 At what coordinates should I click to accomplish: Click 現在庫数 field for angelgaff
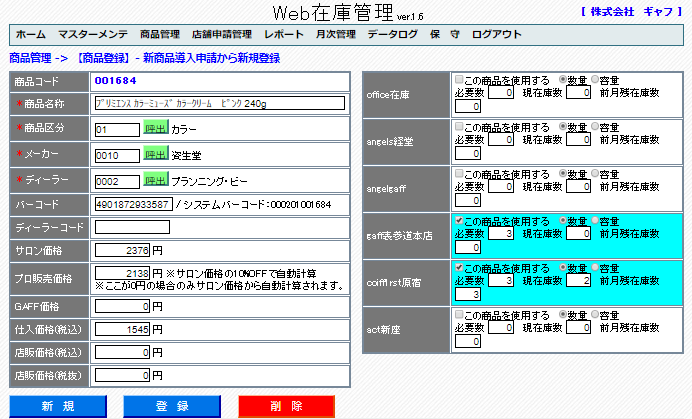point(578,187)
